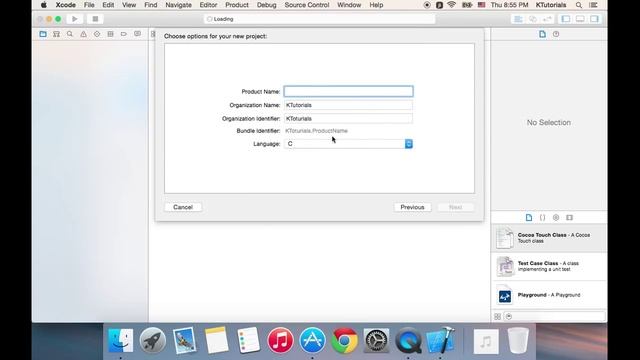Show the Version editor
The height and width of the screenshot is (360, 640).
pos(547,19)
